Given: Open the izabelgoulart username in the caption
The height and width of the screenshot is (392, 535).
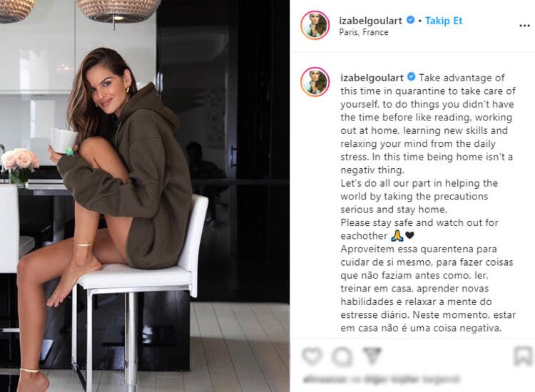Looking at the screenshot, I should pyautogui.click(x=372, y=78).
